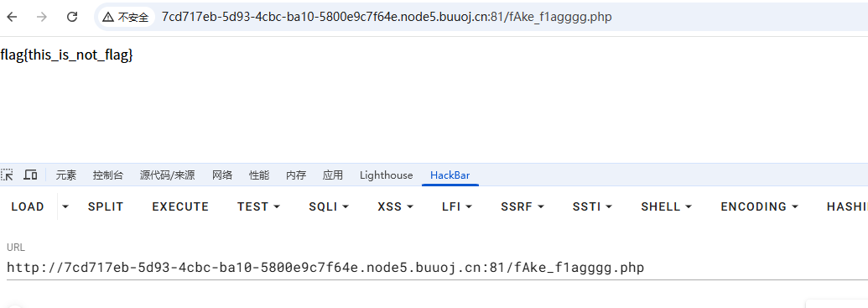Toggle the device toolbar icon in DevTools
Viewport: 868px width, 308px height.
coord(30,175)
